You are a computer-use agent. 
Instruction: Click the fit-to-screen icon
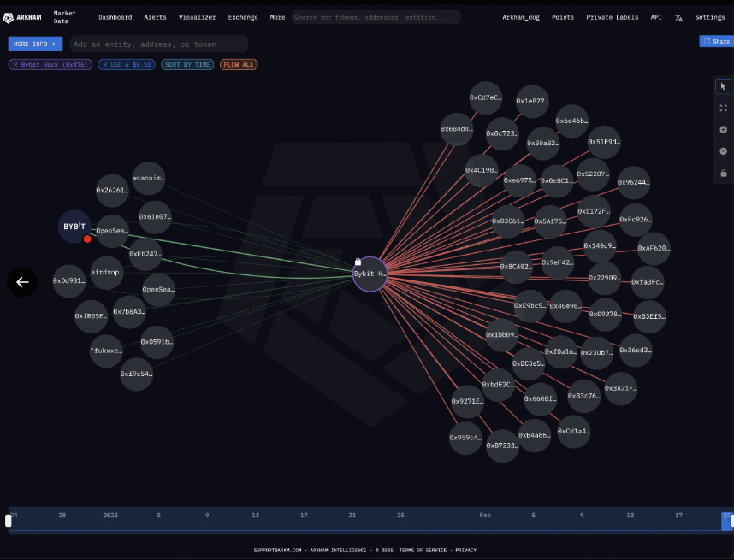tap(723, 109)
